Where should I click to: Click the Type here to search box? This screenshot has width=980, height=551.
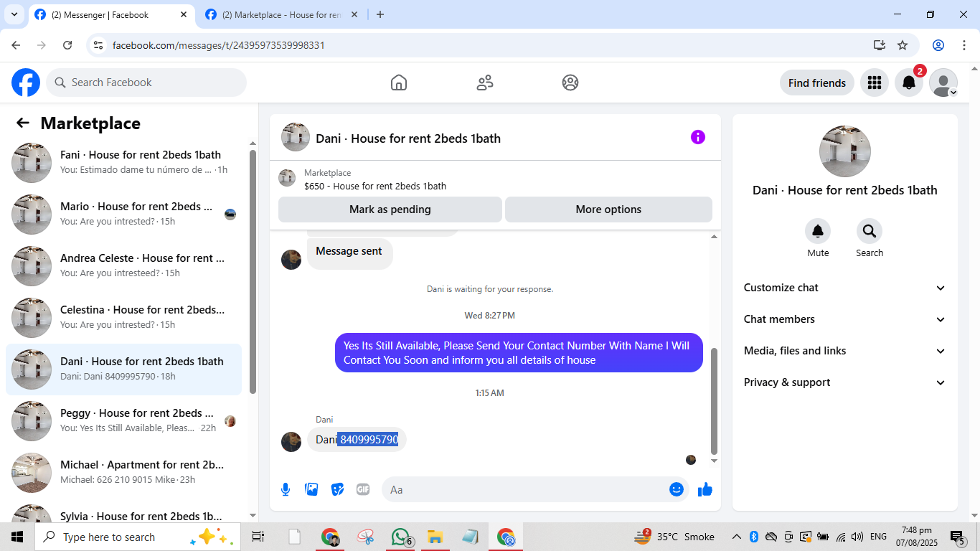coord(138,537)
